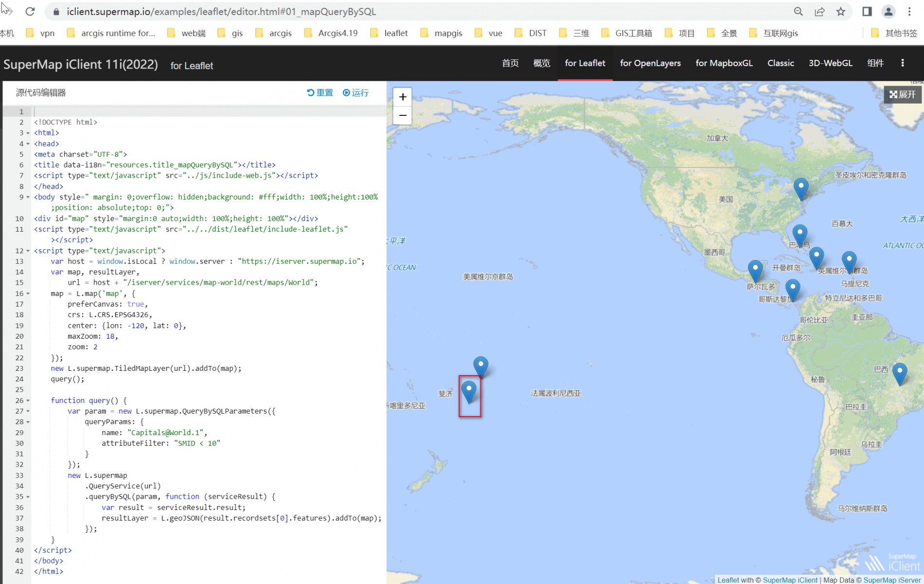
Task: Bookmark this page with the star icon
Action: coord(841,11)
